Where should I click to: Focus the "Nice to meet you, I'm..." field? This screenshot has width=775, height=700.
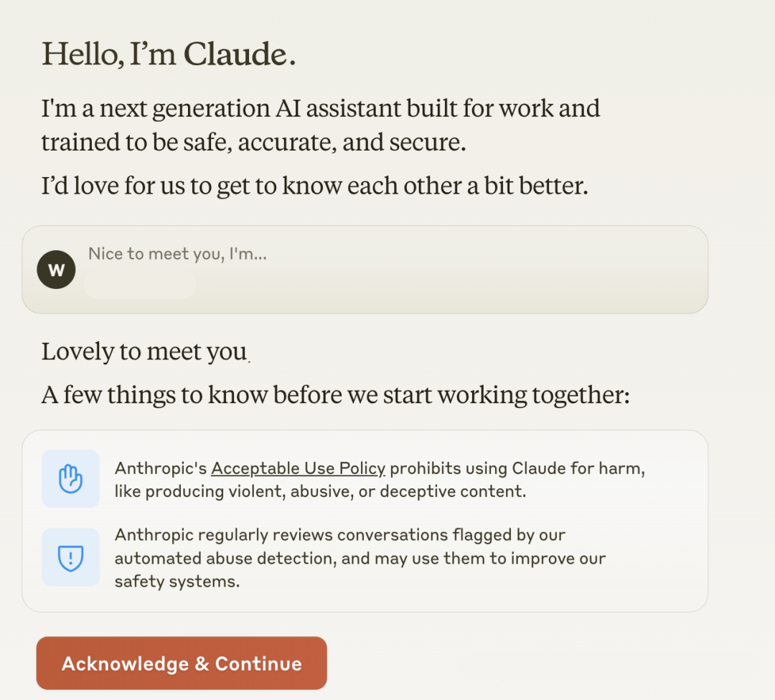click(387, 255)
